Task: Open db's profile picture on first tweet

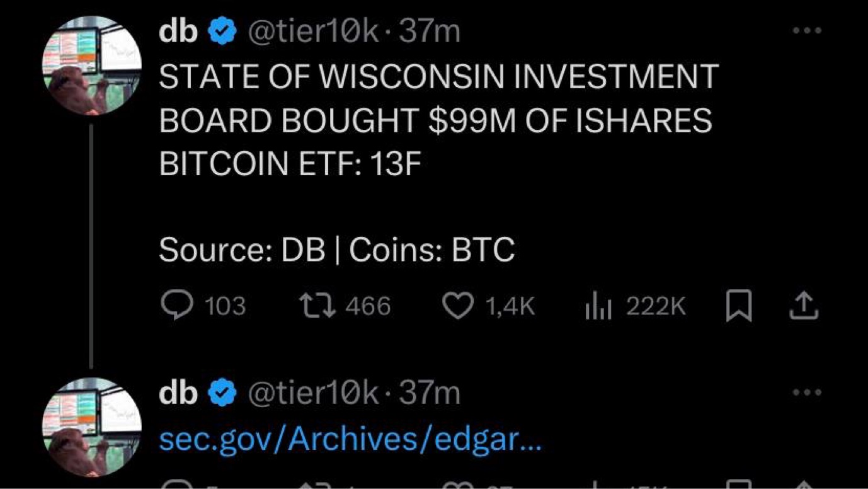Action: [93, 66]
